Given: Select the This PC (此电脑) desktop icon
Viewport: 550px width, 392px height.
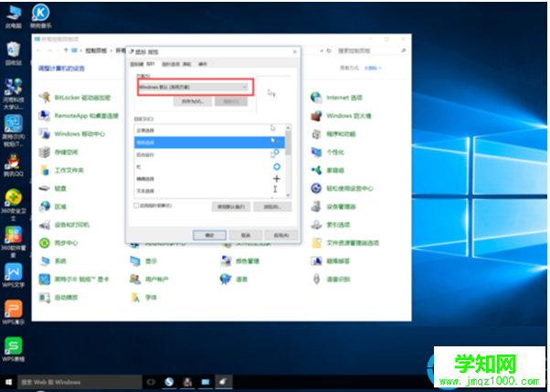Looking at the screenshot, I should coord(14,16).
